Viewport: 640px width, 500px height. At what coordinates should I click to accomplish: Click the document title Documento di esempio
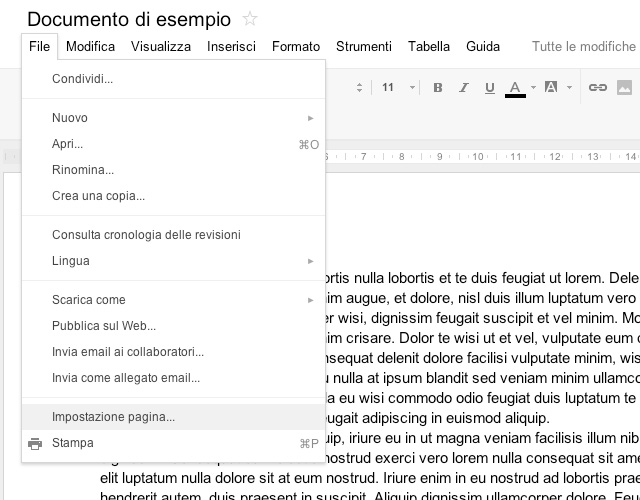click(128, 19)
